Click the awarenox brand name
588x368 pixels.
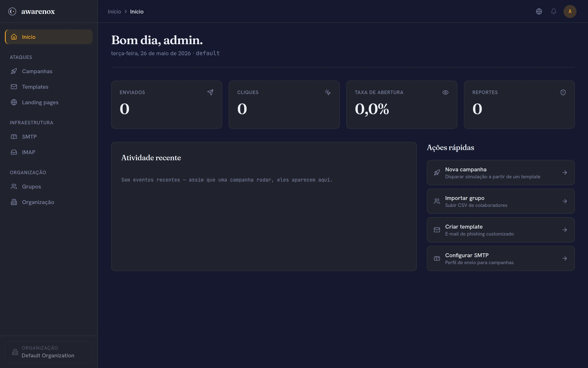click(38, 11)
